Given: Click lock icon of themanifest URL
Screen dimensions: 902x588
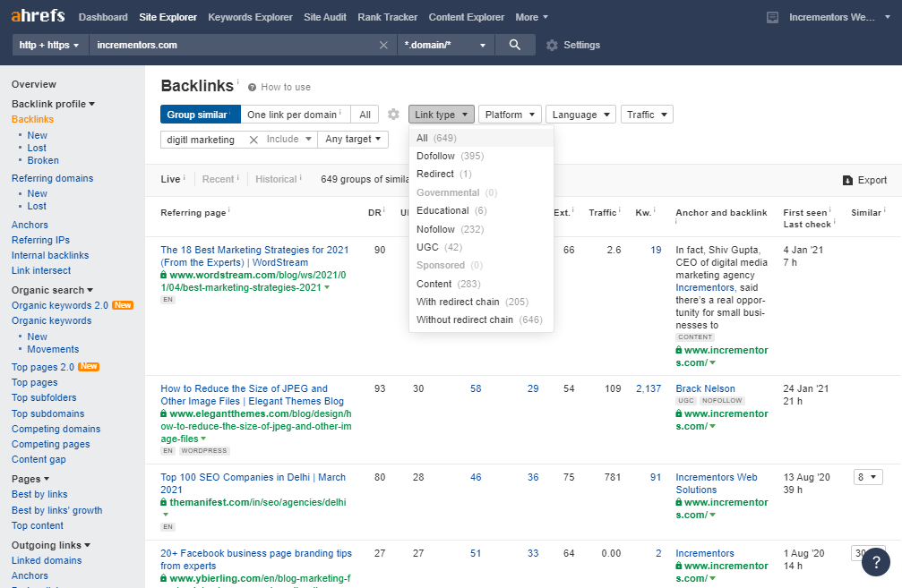Looking at the screenshot, I should (164, 502).
